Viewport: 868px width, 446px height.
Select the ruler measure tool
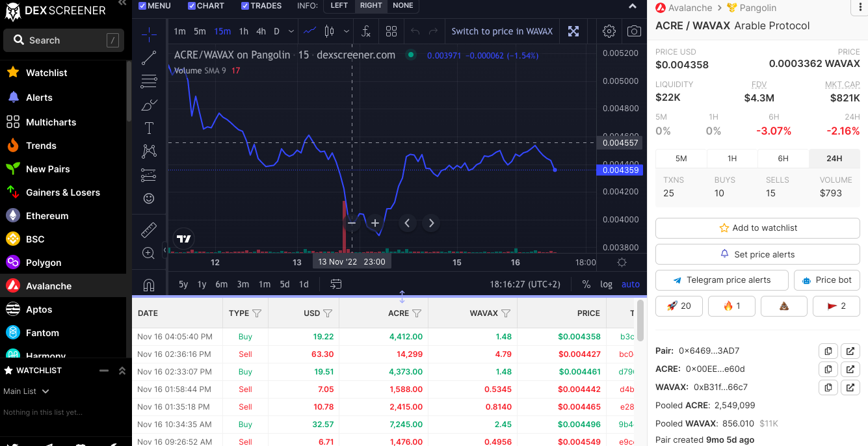pos(149,230)
